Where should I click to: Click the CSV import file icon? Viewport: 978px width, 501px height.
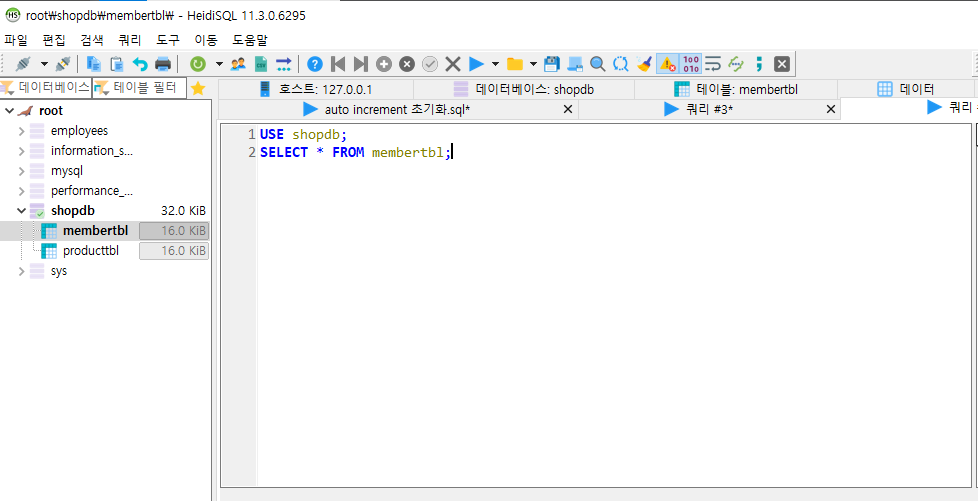pyautogui.click(x=261, y=64)
